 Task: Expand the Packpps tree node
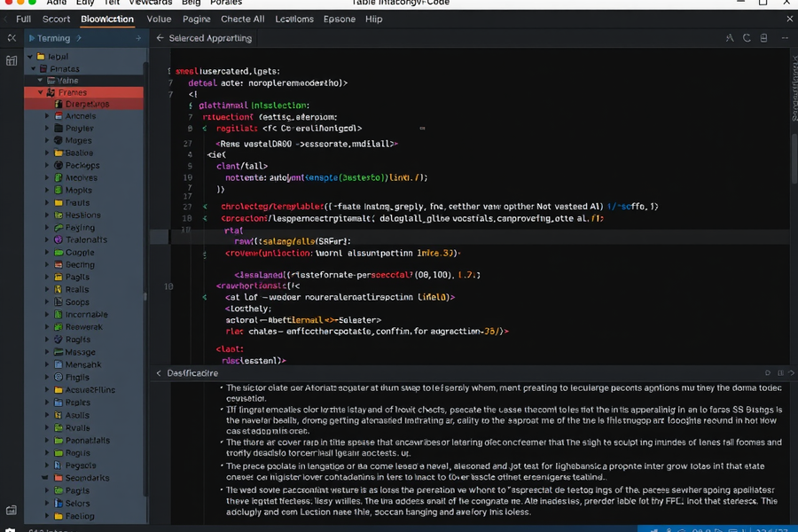click(x=47, y=166)
